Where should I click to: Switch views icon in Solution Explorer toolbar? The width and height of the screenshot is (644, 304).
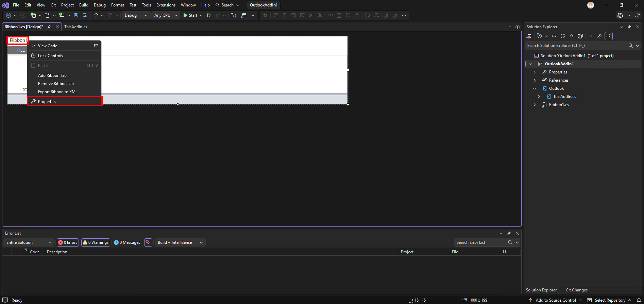529,36
